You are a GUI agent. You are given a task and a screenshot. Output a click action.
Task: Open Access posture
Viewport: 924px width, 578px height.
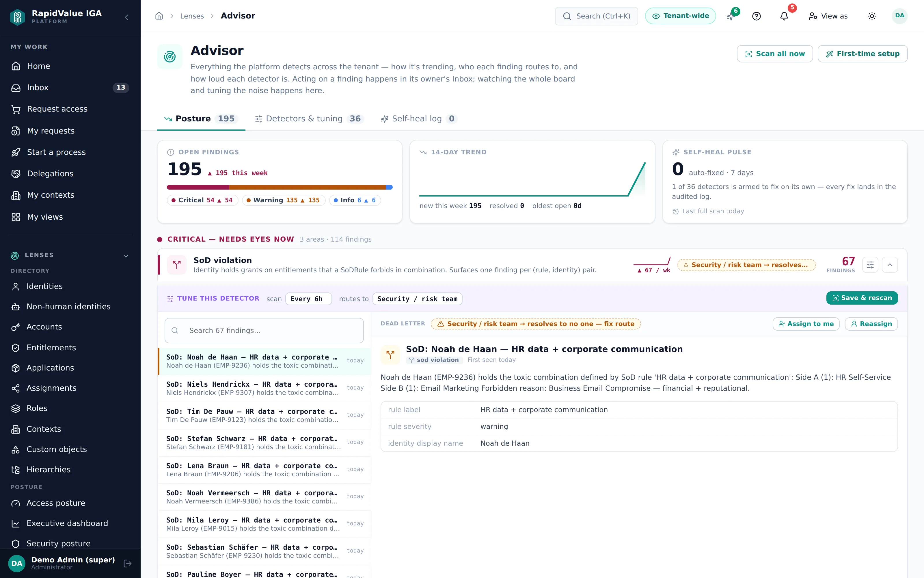coord(70,503)
